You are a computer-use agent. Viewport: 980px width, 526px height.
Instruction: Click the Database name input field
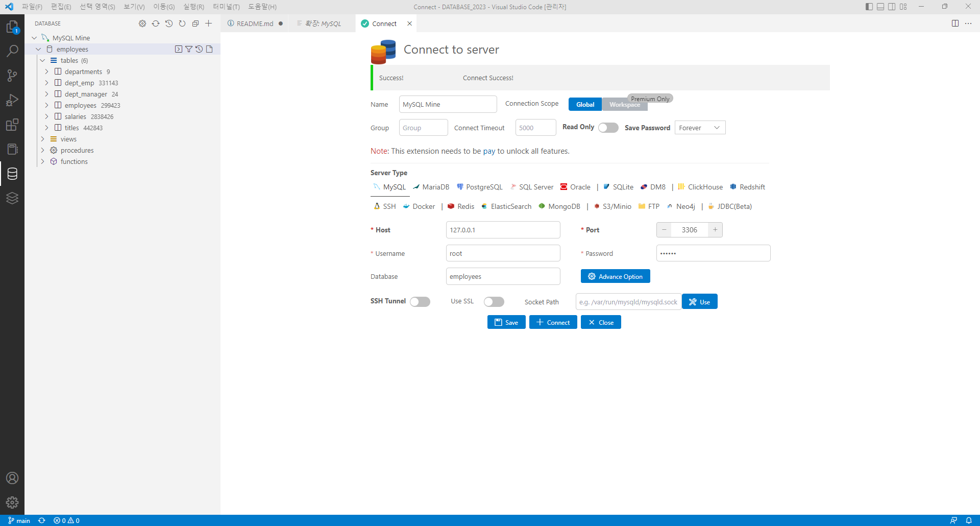(x=503, y=276)
